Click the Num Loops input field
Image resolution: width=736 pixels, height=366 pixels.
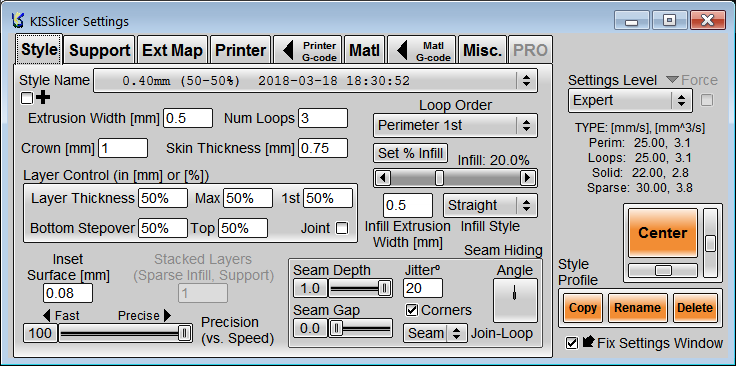[323, 118]
